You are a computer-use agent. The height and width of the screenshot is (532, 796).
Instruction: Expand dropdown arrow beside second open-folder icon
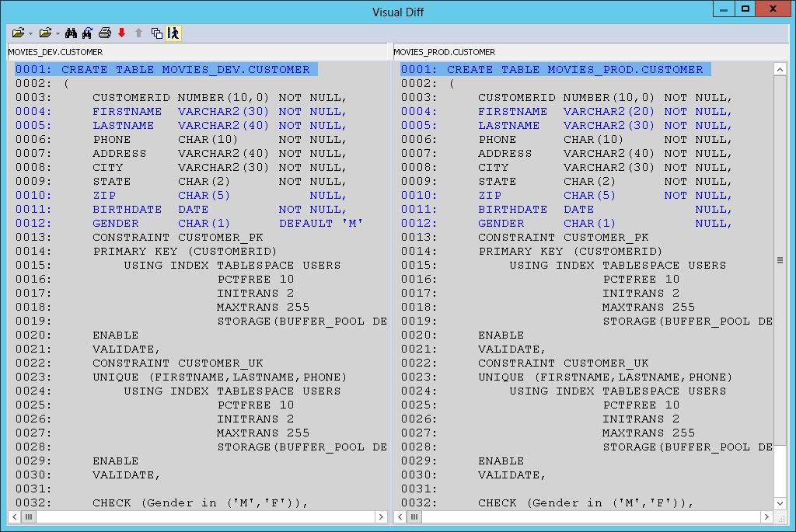tap(58, 34)
